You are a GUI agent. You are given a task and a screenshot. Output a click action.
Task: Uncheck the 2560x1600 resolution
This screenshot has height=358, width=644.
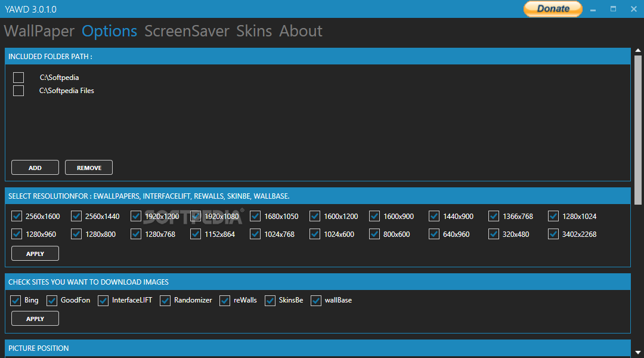tap(17, 216)
